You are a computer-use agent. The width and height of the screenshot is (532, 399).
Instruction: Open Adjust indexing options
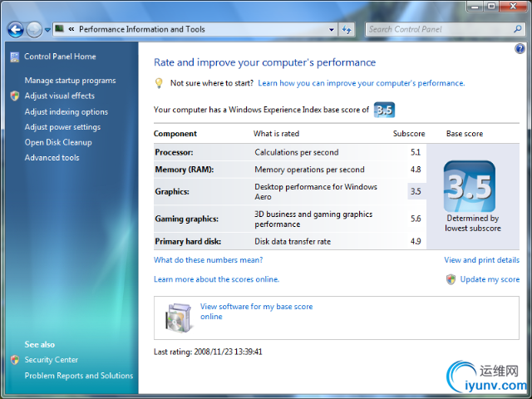[66, 111]
